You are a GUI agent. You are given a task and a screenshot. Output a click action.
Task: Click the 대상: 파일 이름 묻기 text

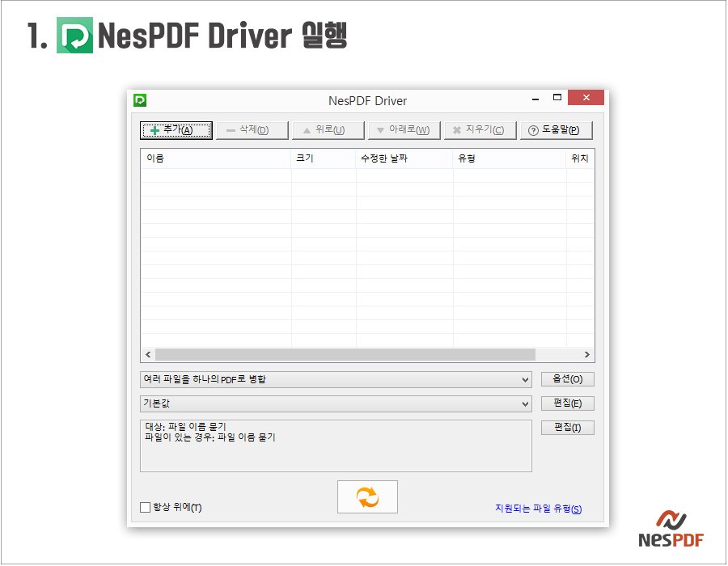tap(185, 426)
